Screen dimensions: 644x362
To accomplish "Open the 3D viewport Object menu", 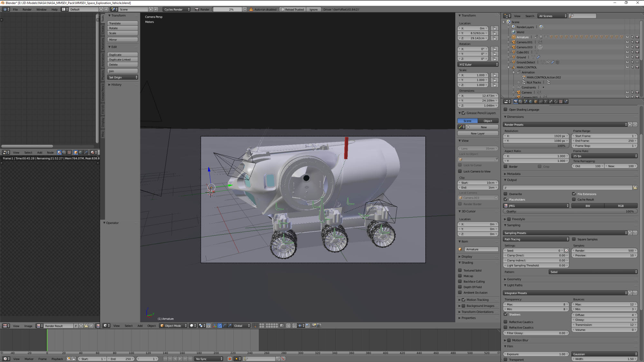I will (x=151, y=326).
